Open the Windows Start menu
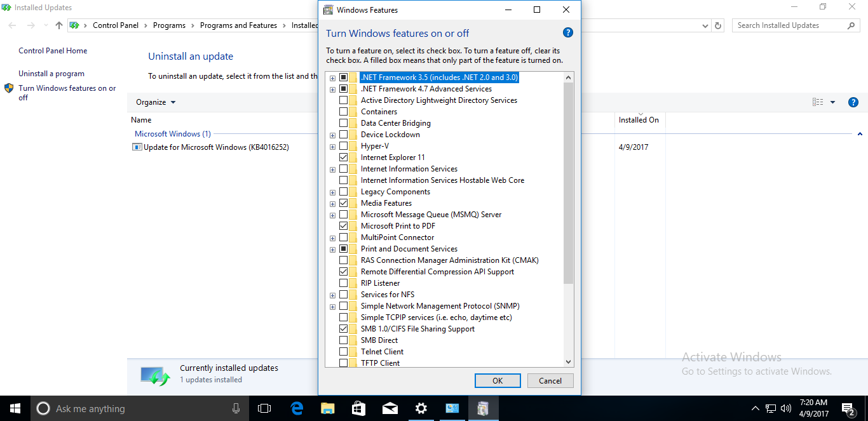 tap(15, 408)
